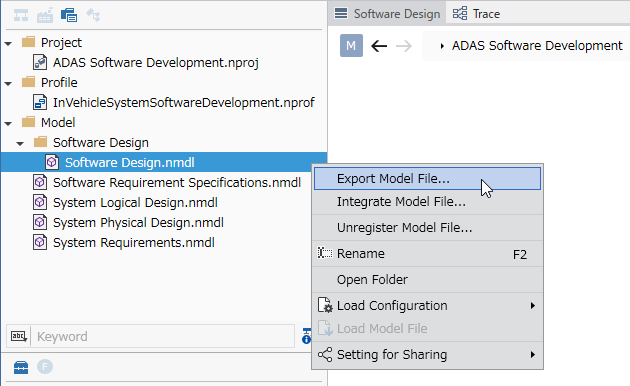Screen dimensions: 630x386
Task: Click the Software Design.nmdl label text
Action: pos(130,162)
